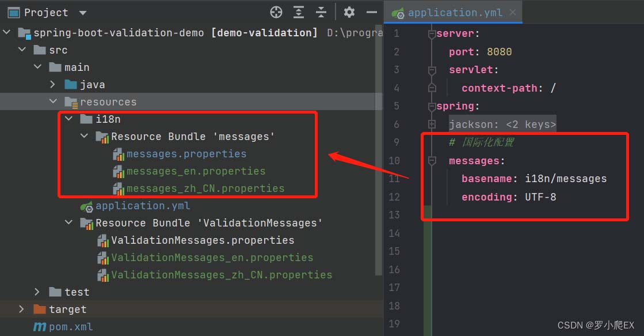
Task: Click the Select Opened File crosshair icon
Action: click(276, 12)
